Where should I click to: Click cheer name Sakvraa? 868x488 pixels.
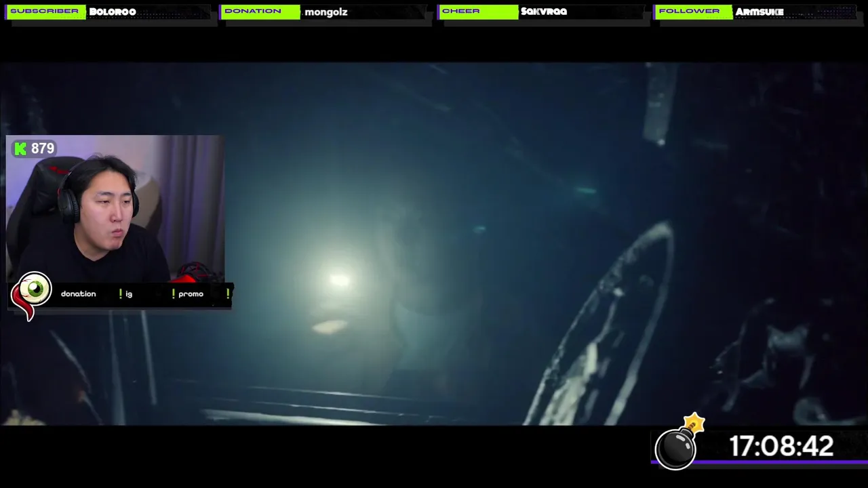(x=544, y=12)
